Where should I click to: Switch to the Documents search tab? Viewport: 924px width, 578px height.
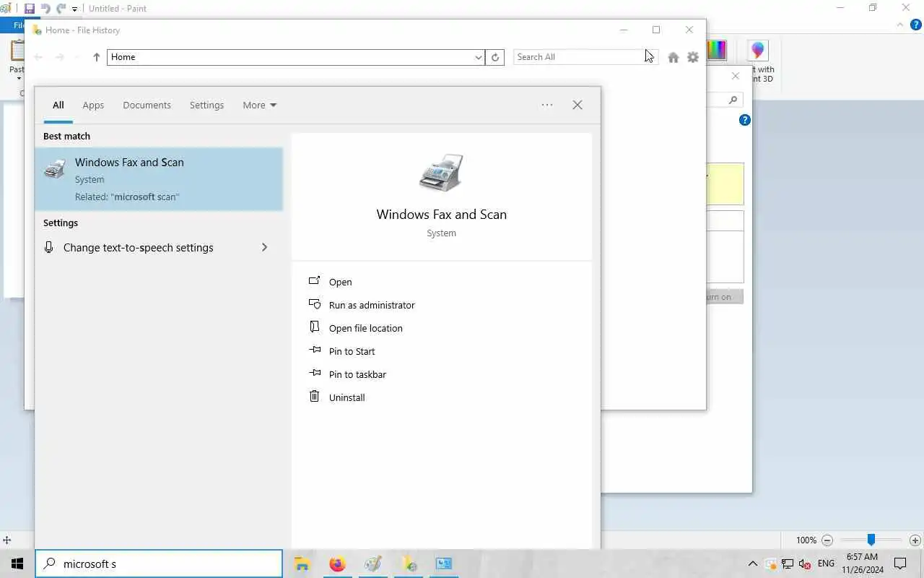pyautogui.click(x=147, y=105)
